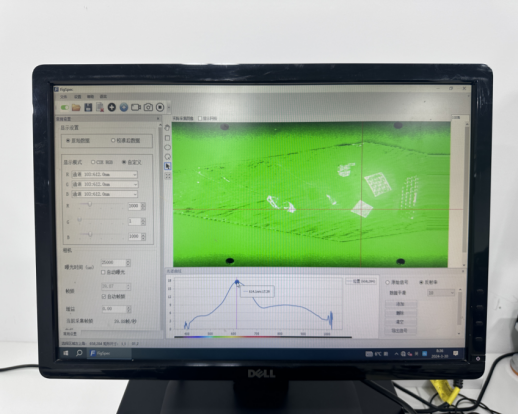Click the R gain slider handle
The image size is (518, 415).
pyautogui.click(x=89, y=204)
